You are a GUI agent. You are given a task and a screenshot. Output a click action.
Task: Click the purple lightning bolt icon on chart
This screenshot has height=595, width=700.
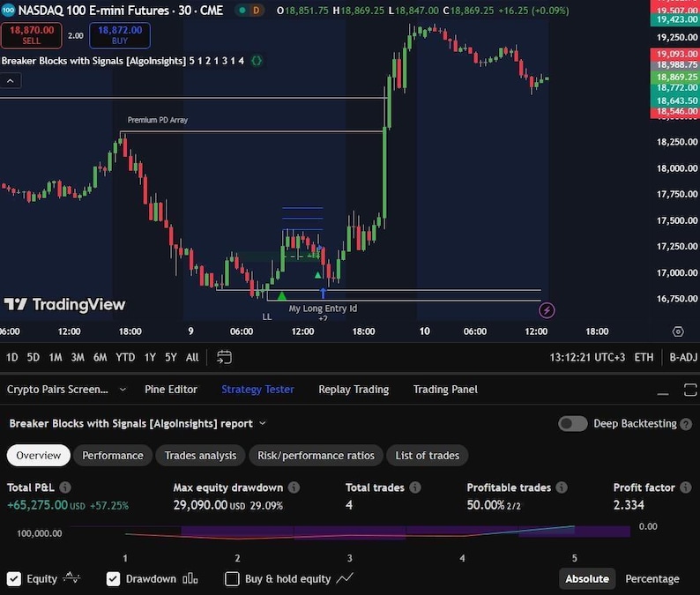pyautogui.click(x=547, y=310)
